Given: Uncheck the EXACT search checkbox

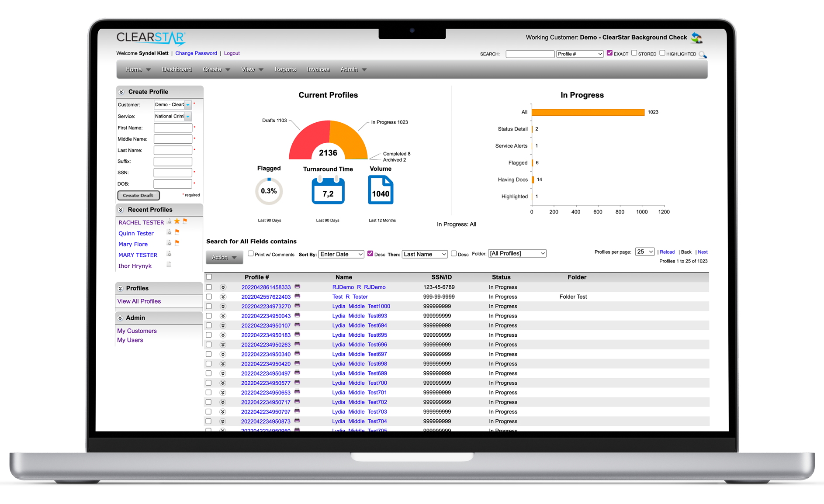Looking at the screenshot, I should pyautogui.click(x=609, y=53).
